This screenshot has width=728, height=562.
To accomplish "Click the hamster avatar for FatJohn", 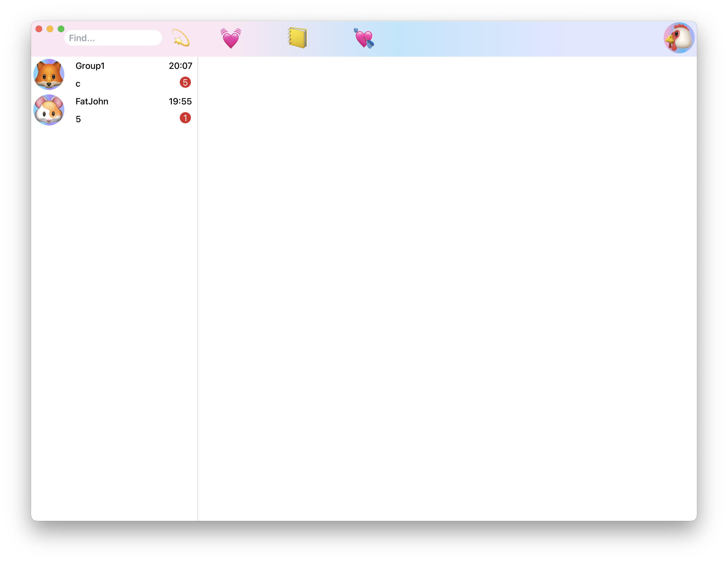I will [x=49, y=110].
